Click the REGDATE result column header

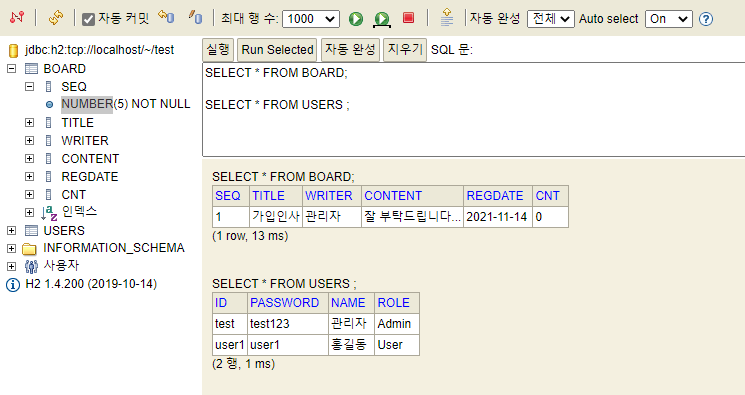click(x=498, y=196)
